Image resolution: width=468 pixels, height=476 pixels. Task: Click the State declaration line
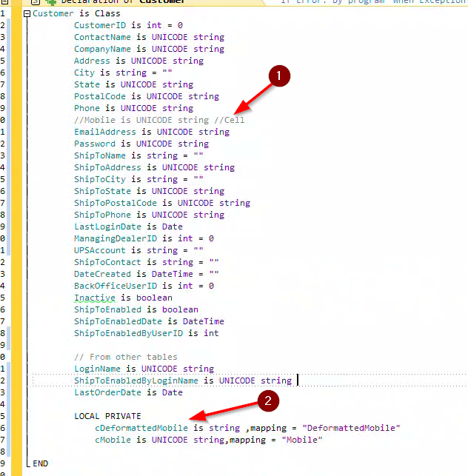133,84
